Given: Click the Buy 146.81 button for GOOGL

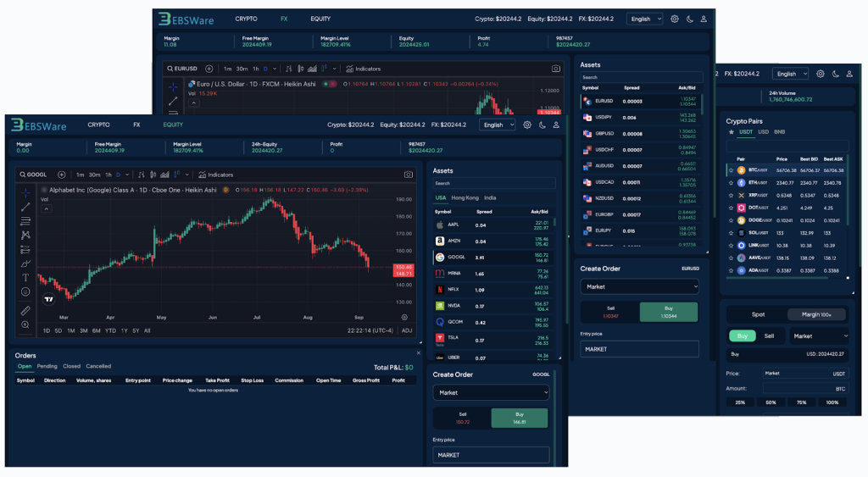Looking at the screenshot, I should [520, 418].
